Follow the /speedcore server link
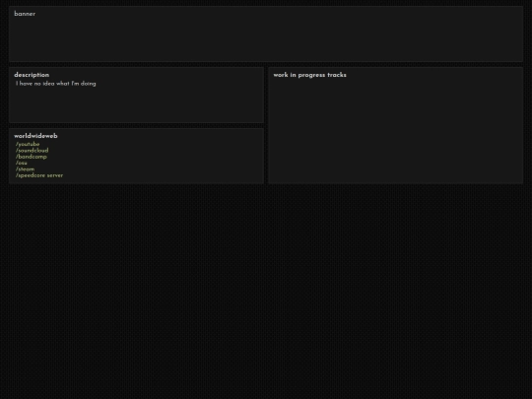 (x=39, y=175)
